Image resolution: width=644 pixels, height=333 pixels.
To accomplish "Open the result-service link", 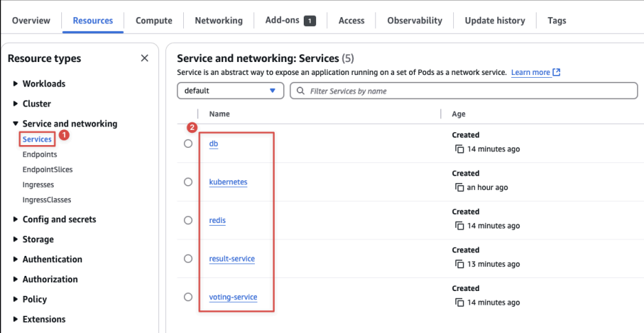I will (232, 259).
